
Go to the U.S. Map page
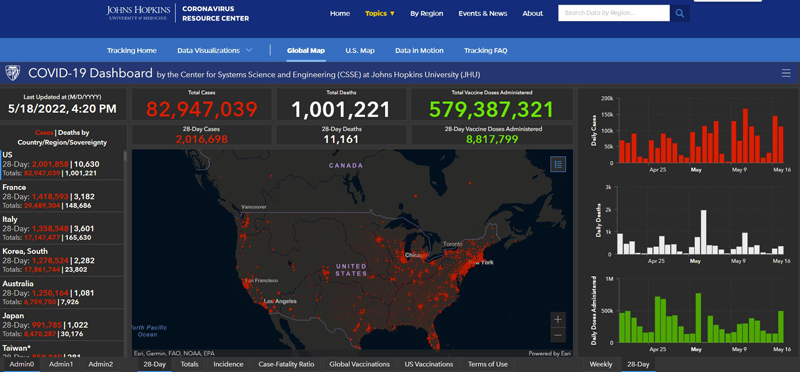[x=360, y=51]
